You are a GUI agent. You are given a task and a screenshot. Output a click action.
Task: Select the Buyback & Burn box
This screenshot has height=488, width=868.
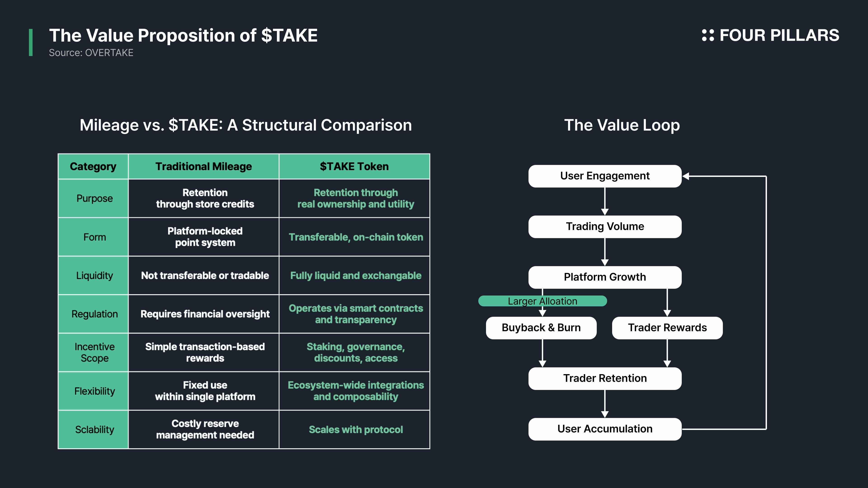click(541, 328)
